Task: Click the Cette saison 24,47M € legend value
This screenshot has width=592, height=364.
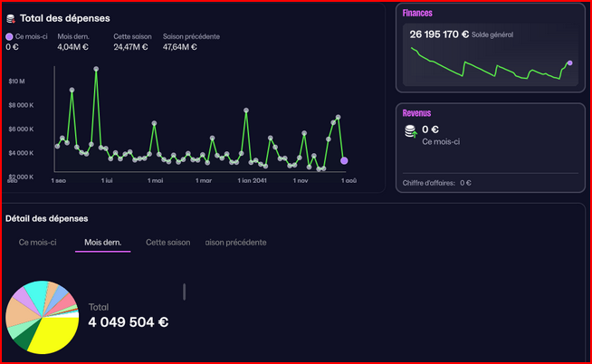Action: point(130,46)
